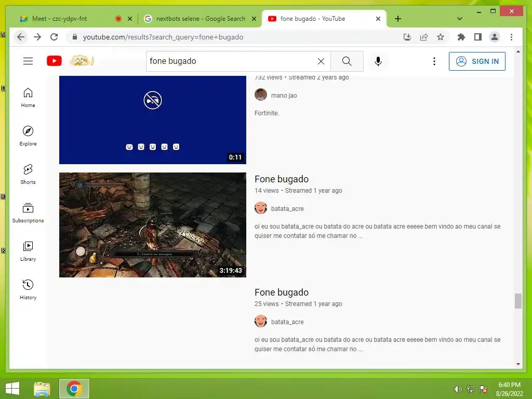Open mano jao channel avatar
The width and height of the screenshot is (532, 399).
[261, 95]
